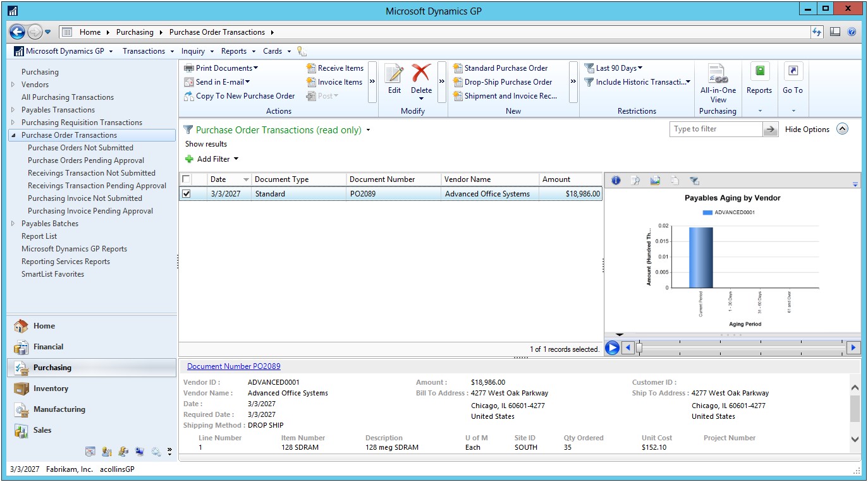Viewport: 868px width, 482px height.
Task: Uncheck the PO2089 row checkbox
Action: pos(186,194)
